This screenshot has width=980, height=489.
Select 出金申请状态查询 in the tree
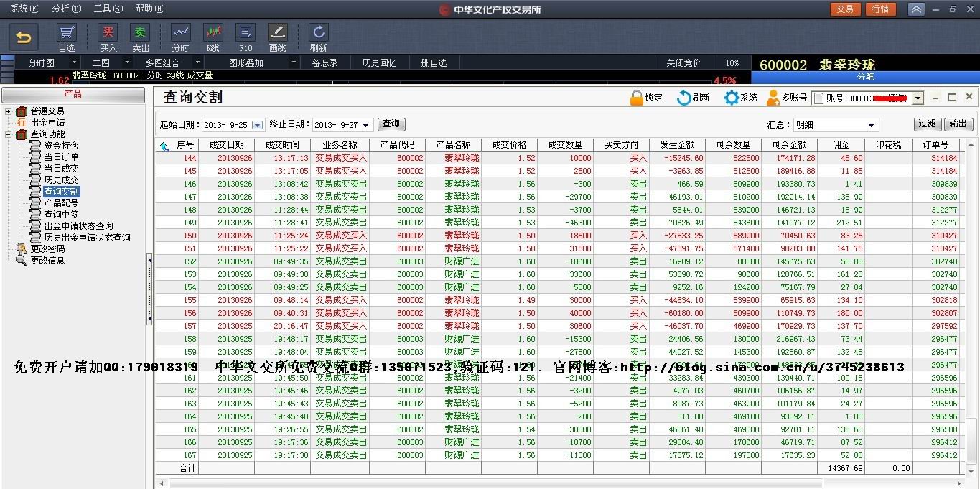click(x=78, y=225)
